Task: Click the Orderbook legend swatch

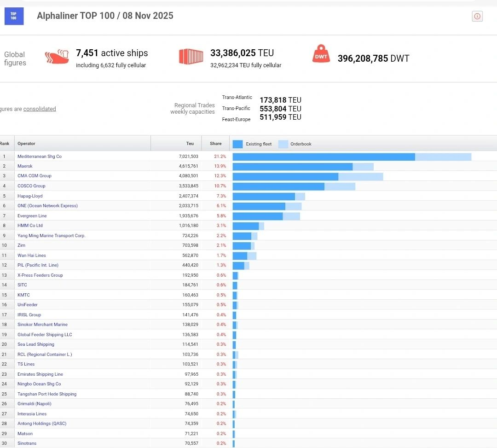Action: click(x=283, y=144)
